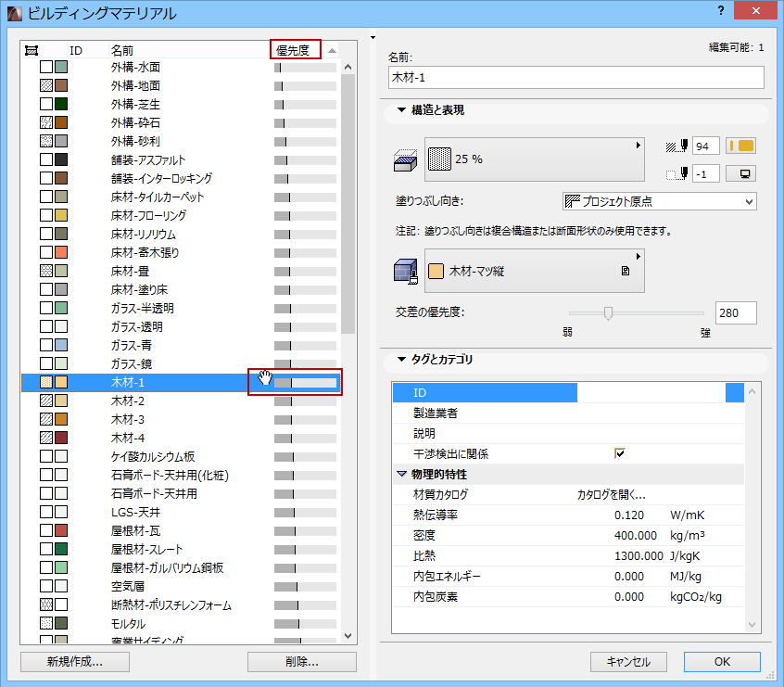Click the material list scroll down arrow
784x687 pixels.
[x=348, y=635]
